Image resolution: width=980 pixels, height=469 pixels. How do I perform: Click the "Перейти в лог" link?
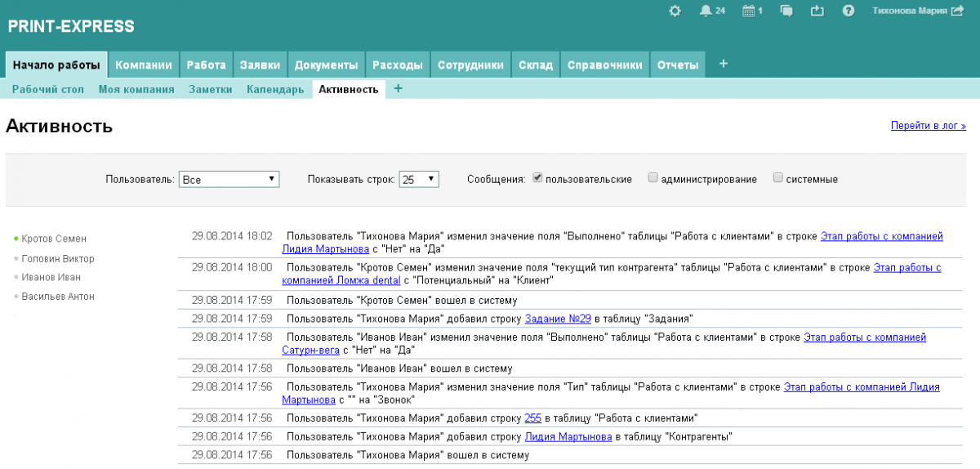[x=928, y=126]
